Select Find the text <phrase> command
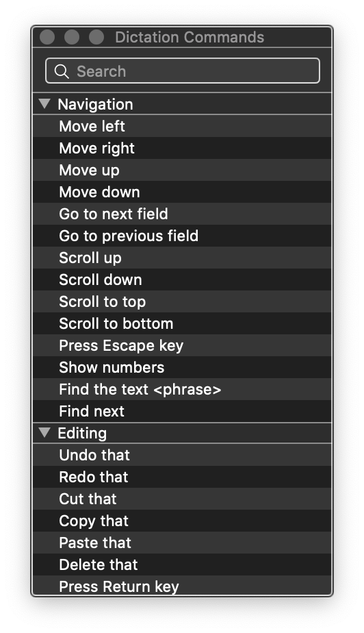The height and width of the screenshot is (633, 364). 182,388
